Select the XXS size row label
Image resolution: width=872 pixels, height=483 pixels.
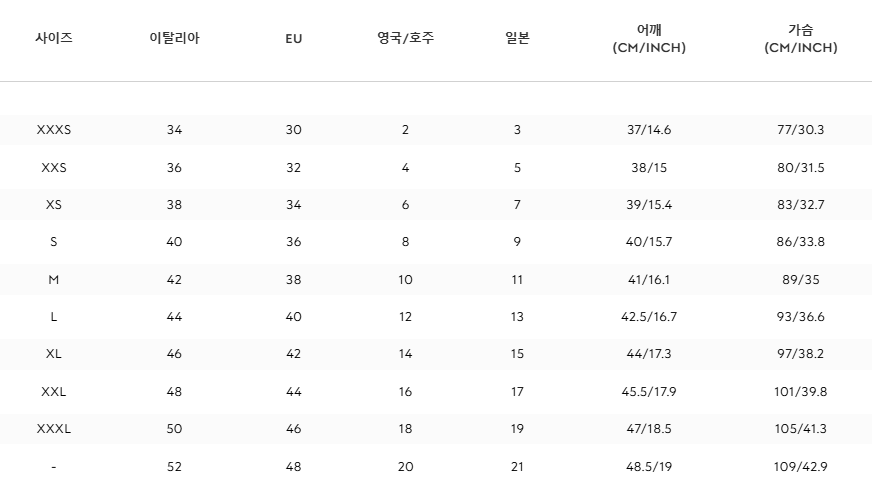tap(54, 168)
